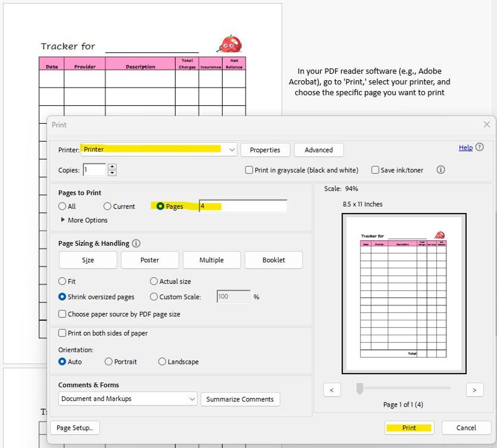Open the Printer selection dropdown
The height and width of the screenshot is (448, 497).
point(231,149)
